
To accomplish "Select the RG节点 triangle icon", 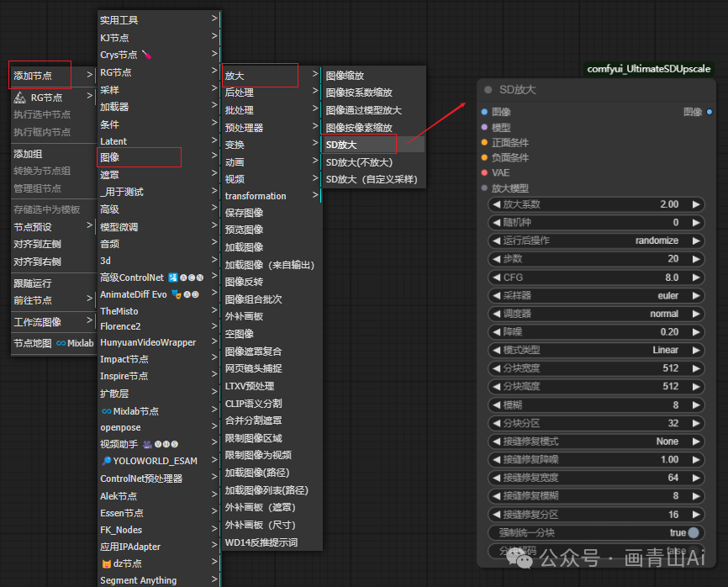I will (18, 97).
